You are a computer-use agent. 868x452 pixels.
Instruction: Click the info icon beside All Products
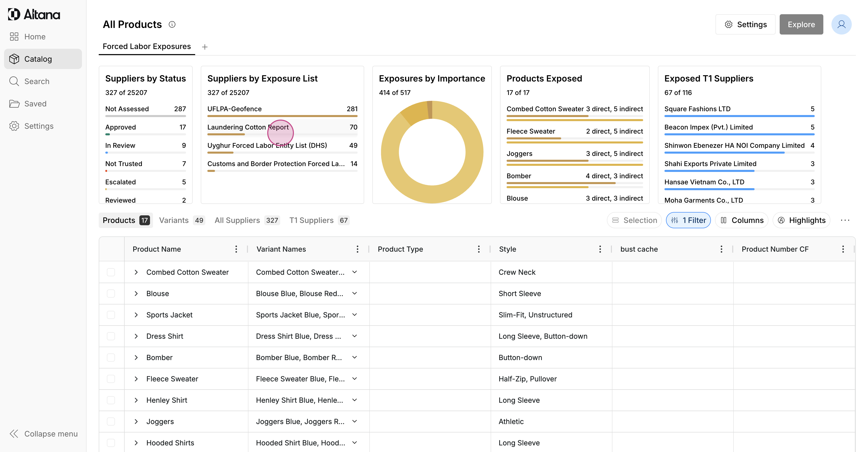pos(172,24)
